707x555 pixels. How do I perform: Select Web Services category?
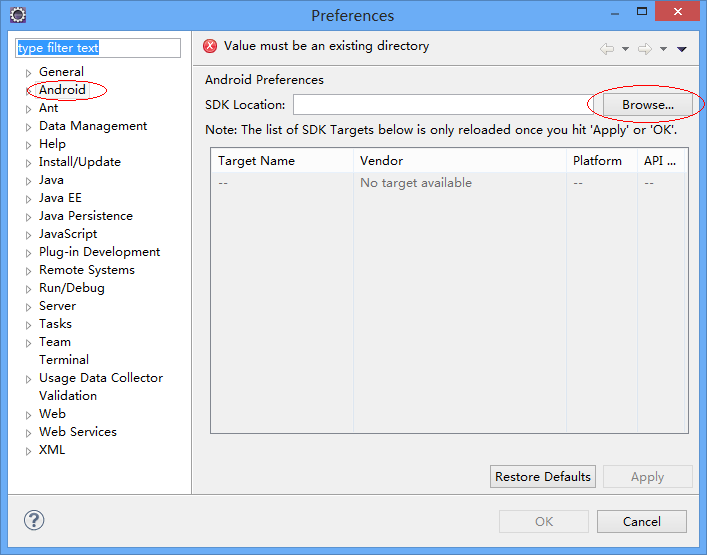(x=78, y=432)
